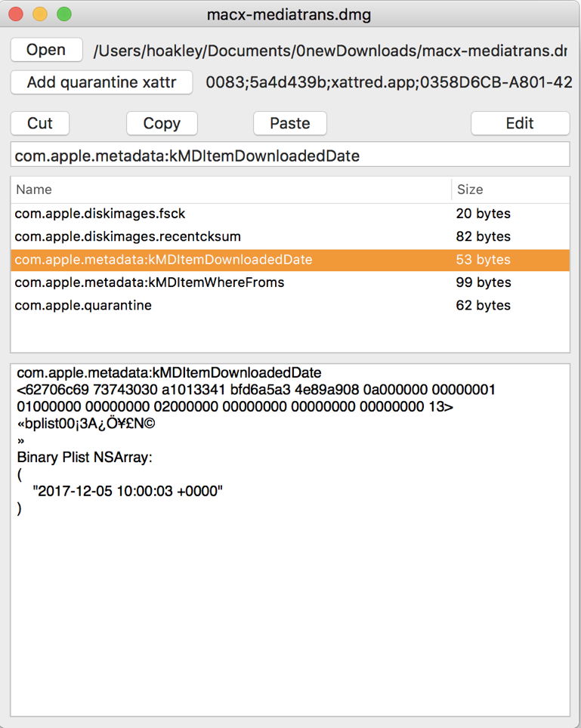The image size is (581, 728).
Task: Focus the xattr name text field
Action: tap(289, 156)
